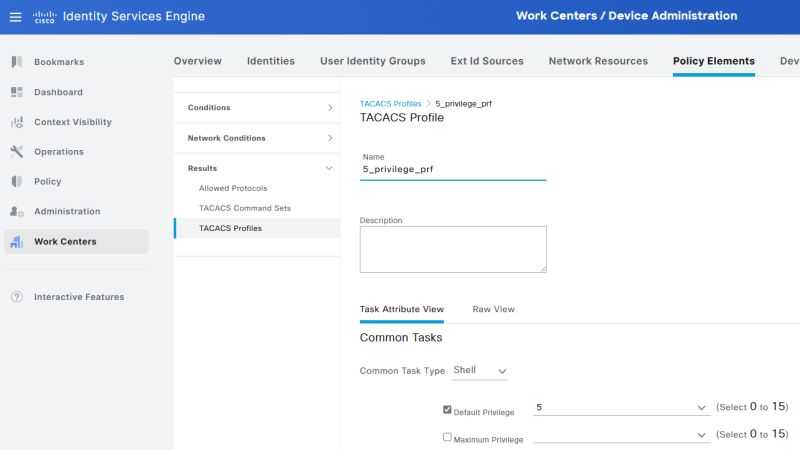This screenshot has width=800, height=450.
Task: Select the Policy Elements tab
Action: coord(713,61)
